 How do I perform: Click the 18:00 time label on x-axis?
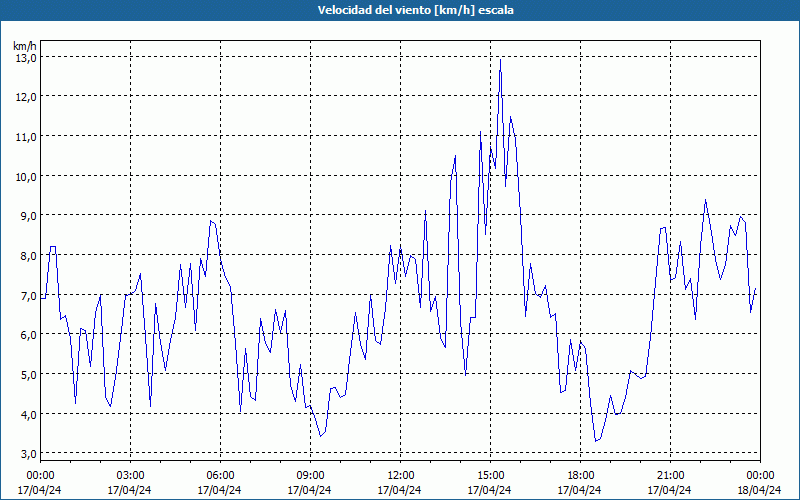coord(581,476)
